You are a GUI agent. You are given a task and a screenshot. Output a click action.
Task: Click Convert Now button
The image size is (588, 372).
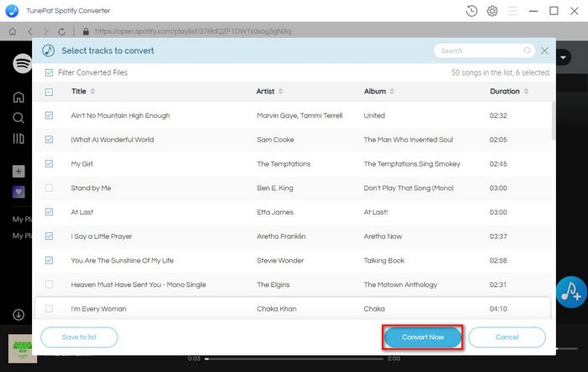422,337
